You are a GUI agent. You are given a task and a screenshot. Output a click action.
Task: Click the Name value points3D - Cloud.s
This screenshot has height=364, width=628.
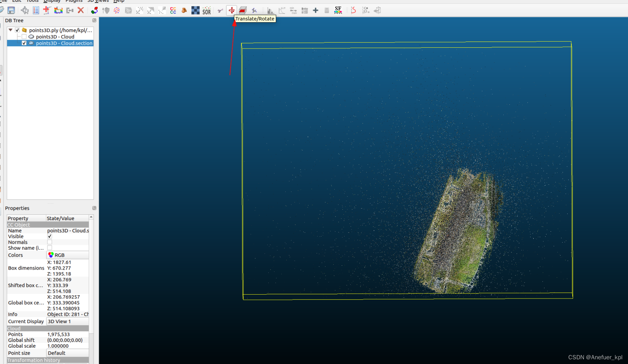(68, 231)
